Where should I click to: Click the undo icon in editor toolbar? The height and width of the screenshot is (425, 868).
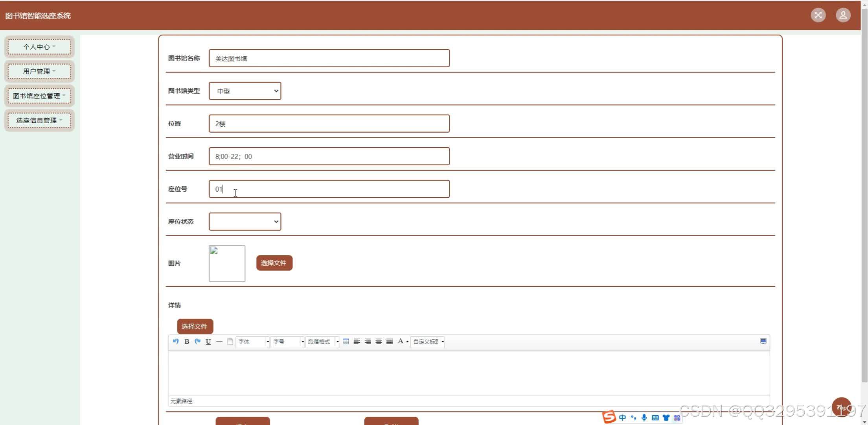point(176,341)
